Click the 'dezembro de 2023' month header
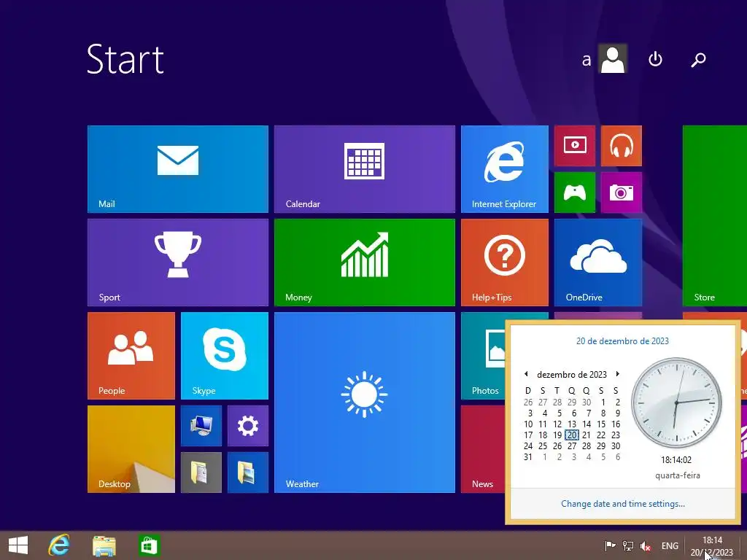Viewport: 747px width, 560px height. (572, 375)
